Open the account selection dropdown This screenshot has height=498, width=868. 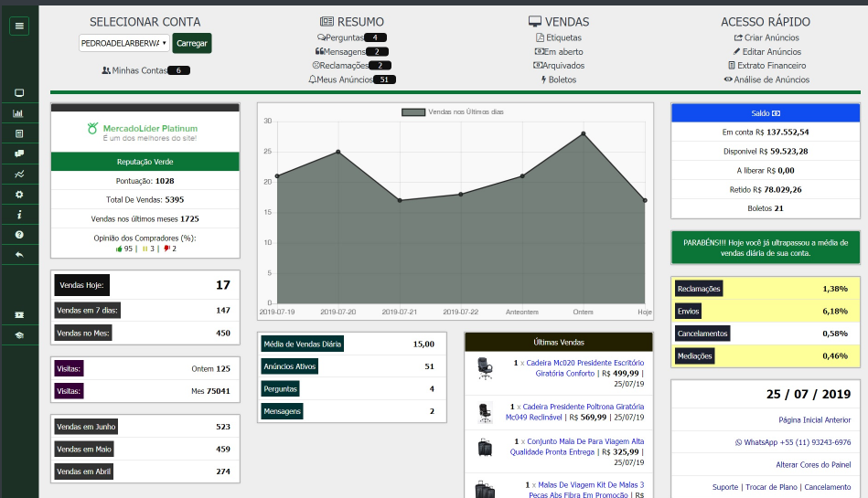tap(124, 43)
